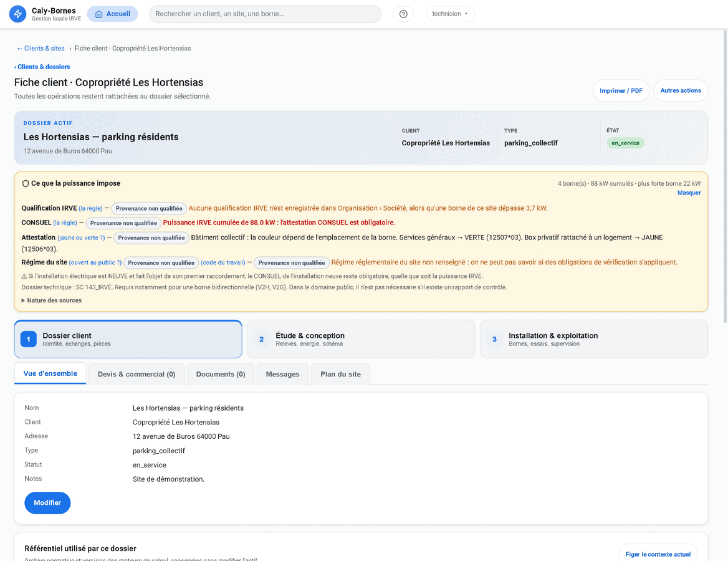Expand 'Nature des sources' disclosure
The height and width of the screenshot is (561, 728).
click(x=52, y=300)
